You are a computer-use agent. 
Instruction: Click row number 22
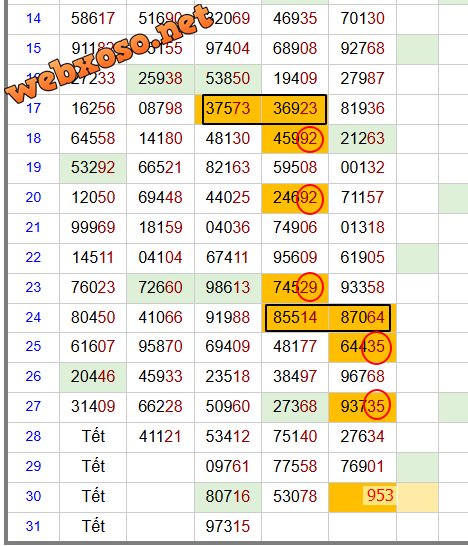[33, 257]
